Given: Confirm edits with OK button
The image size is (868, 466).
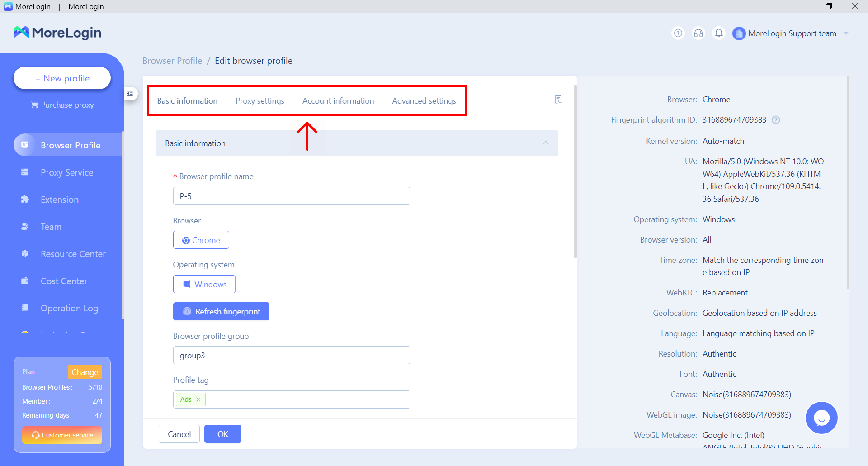Looking at the screenshot, I should pyautogui.click(x=223, y=434).
